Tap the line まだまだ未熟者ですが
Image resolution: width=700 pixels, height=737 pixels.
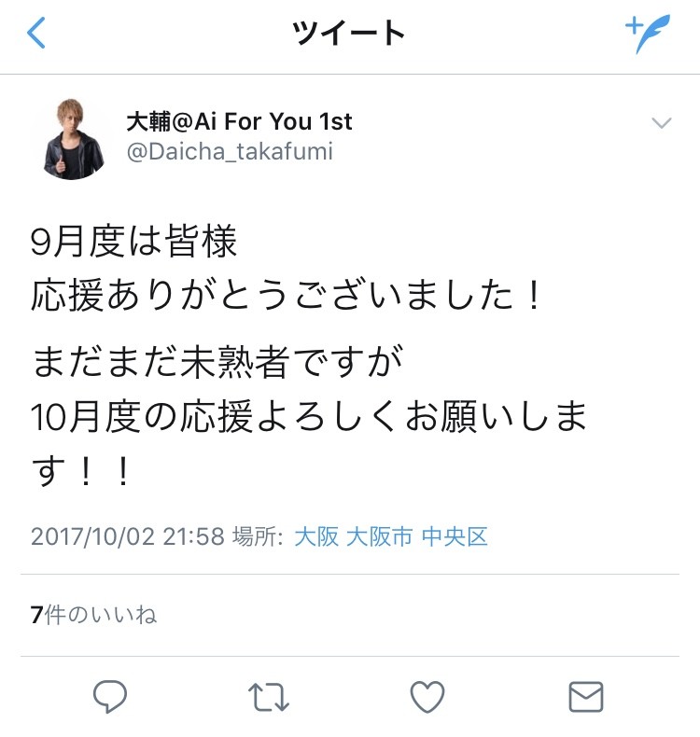pos(217,361)
